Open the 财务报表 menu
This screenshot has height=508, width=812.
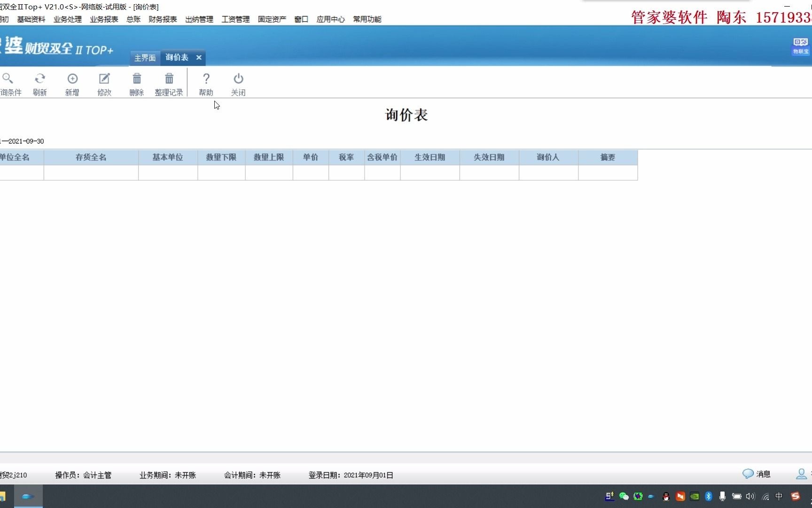tap(163, 19)
